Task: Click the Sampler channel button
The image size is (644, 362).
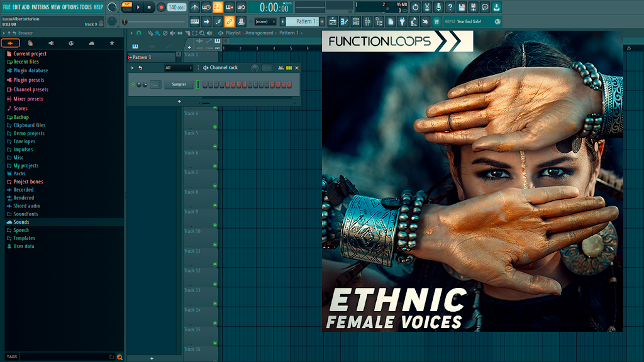Action: (x=179, y=85)
